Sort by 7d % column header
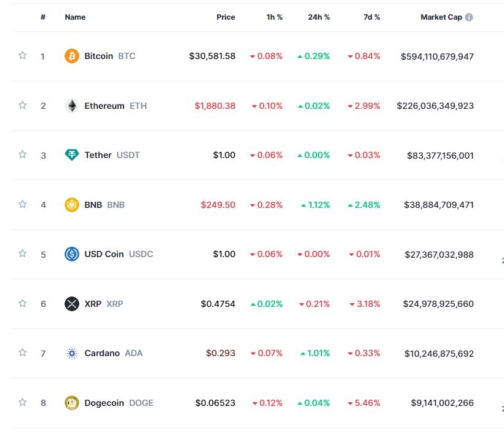Viewport: 504px width, 433px height. pos(372,17)
